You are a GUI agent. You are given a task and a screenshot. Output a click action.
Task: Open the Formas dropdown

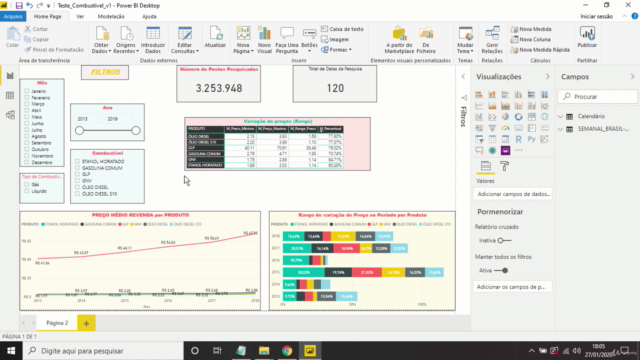point(336,50)
